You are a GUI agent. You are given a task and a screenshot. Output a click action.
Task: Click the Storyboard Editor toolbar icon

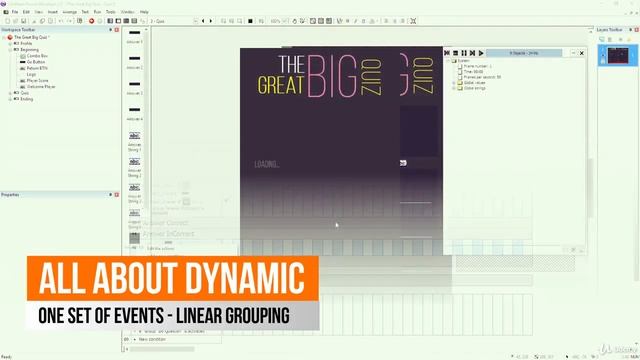click(110, 21)
